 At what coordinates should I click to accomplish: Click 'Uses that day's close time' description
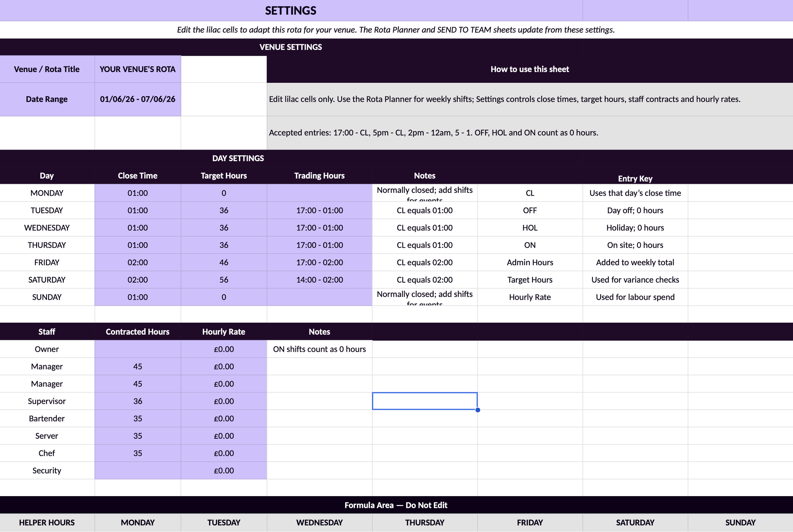[x=635, y=193]
